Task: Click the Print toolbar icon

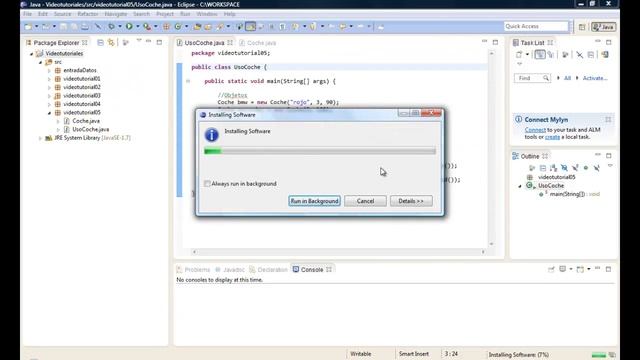Action: pos(84,27)
